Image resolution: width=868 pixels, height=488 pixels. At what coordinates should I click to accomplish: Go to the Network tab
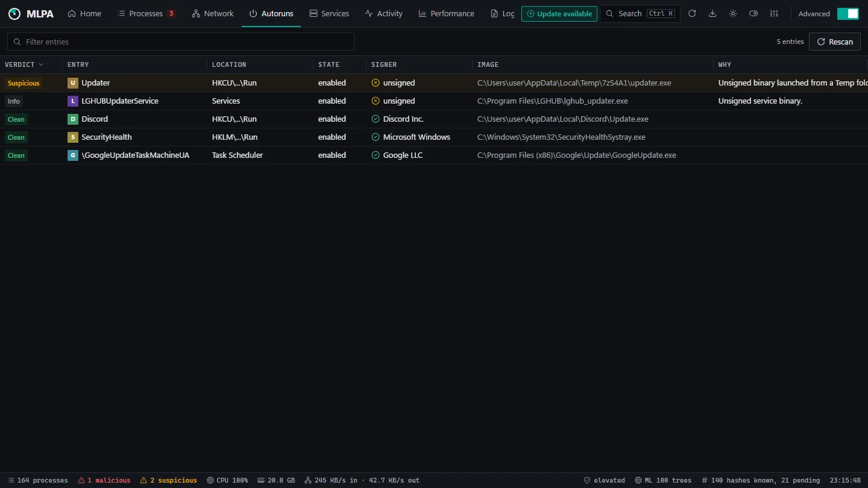point(213,14)
